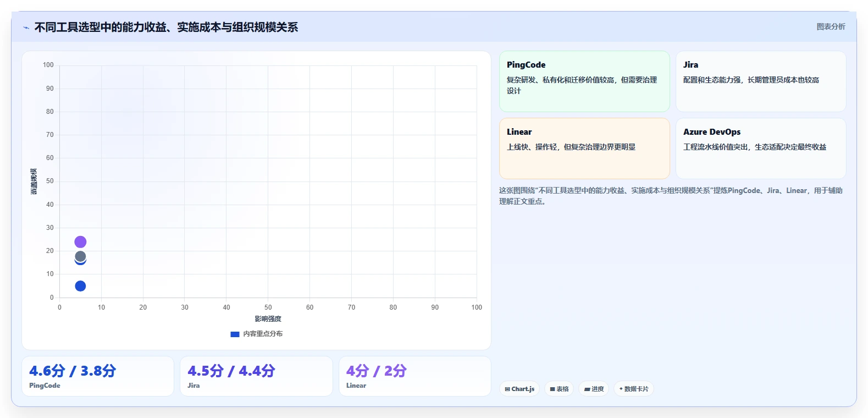868x418 pixels.
Task: Open the Azure DevOps info card
Action: point(761,148)
